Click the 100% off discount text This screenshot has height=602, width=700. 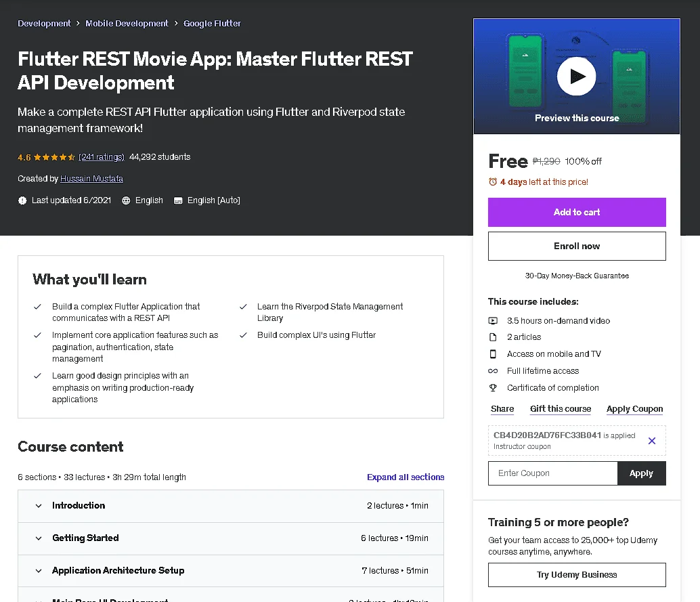click(583, 161)
